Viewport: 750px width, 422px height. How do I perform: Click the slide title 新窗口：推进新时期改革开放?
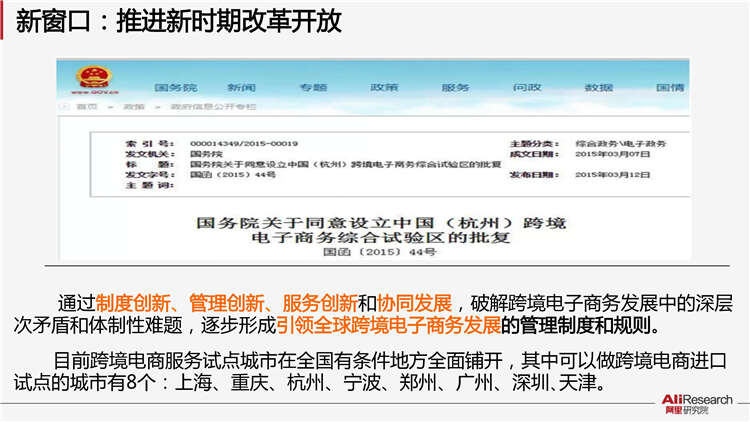180,23
